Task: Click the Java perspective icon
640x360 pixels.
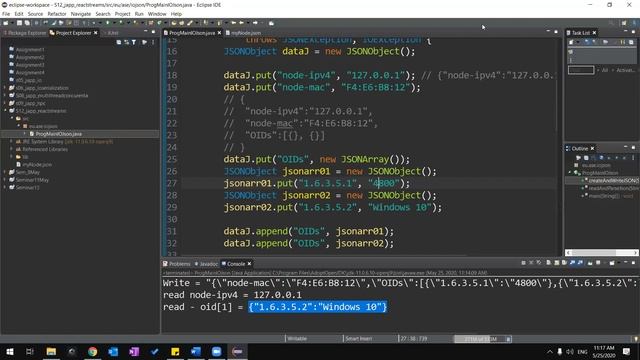Action: pyautogui.click(x=634, y=23)
